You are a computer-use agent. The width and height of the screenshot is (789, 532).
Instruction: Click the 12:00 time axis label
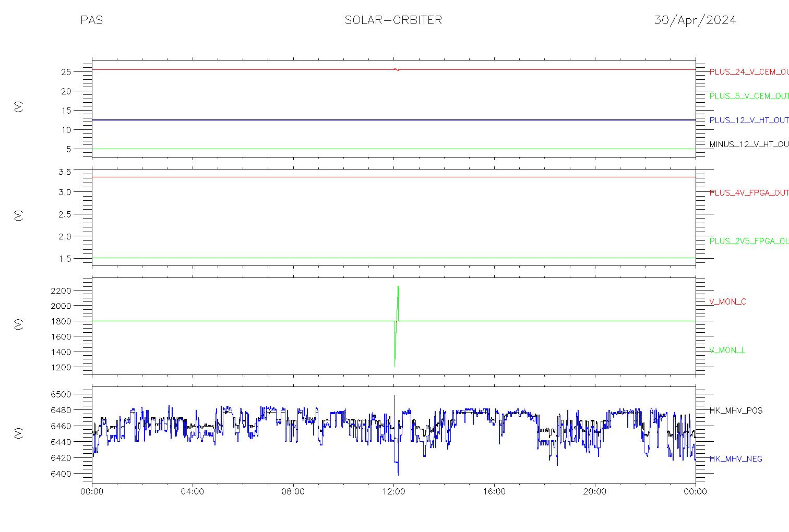point(394,492)
